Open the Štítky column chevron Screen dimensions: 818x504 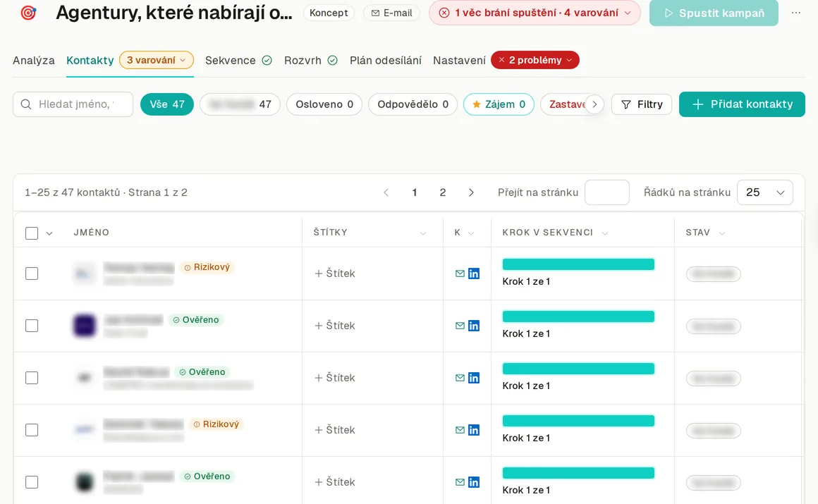pos(423,233)
